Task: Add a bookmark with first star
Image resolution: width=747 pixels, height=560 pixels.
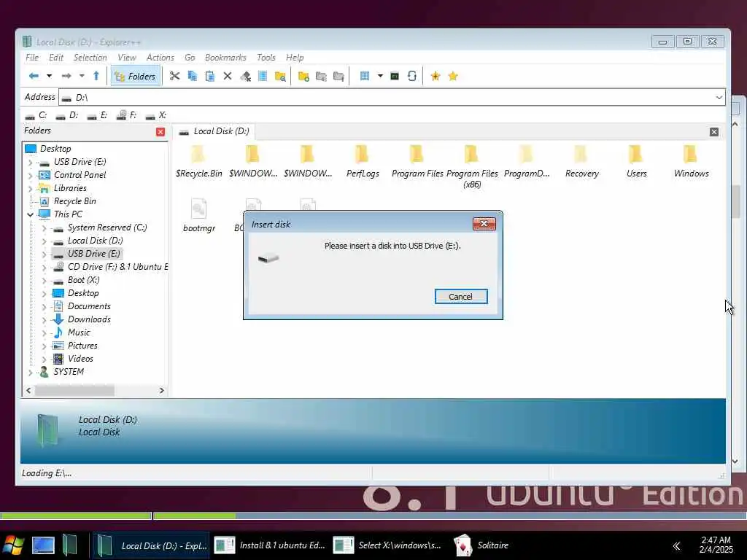Action: 436,76
